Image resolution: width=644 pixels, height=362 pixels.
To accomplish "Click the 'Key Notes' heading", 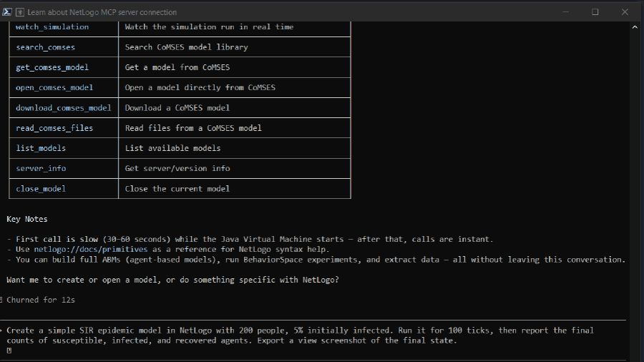I will pyautogui.click(x=27, y=219).
